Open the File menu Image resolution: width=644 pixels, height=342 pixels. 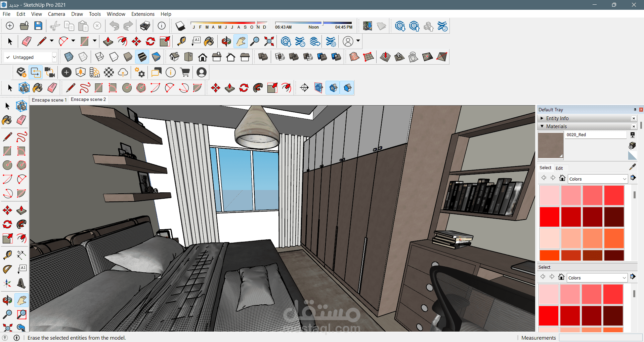click(6, 14)
